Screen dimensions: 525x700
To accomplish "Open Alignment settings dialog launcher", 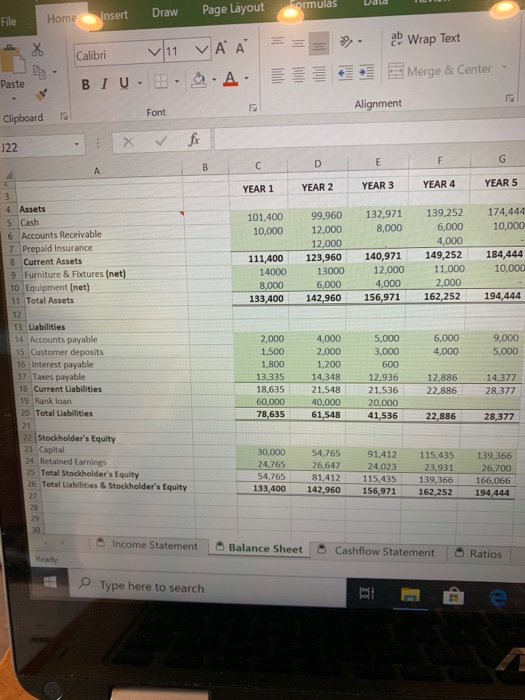I will pyautogui.click(x=509, y=98).
